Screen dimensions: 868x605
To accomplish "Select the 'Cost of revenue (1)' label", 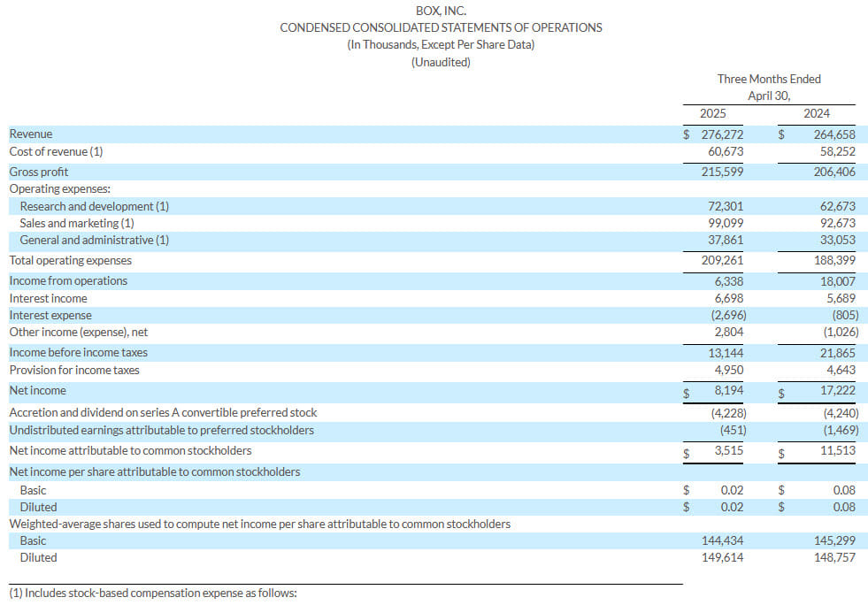I will click(56, 151).
